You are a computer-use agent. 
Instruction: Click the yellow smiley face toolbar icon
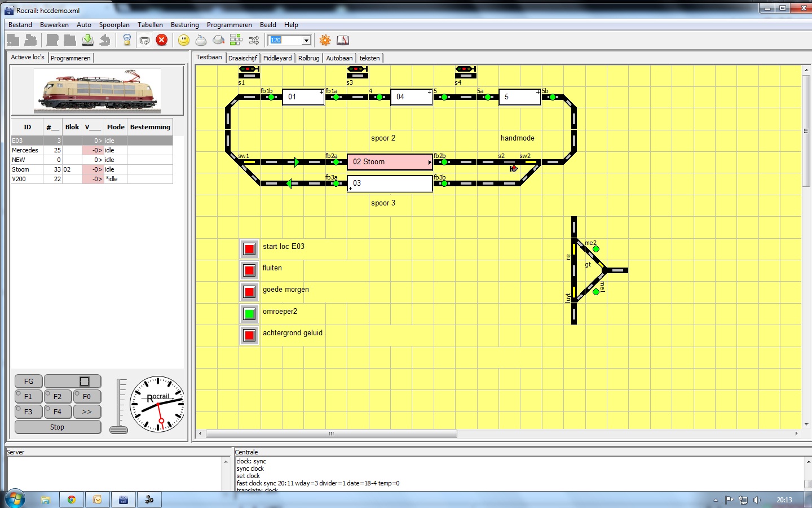(x=184, y=40)
